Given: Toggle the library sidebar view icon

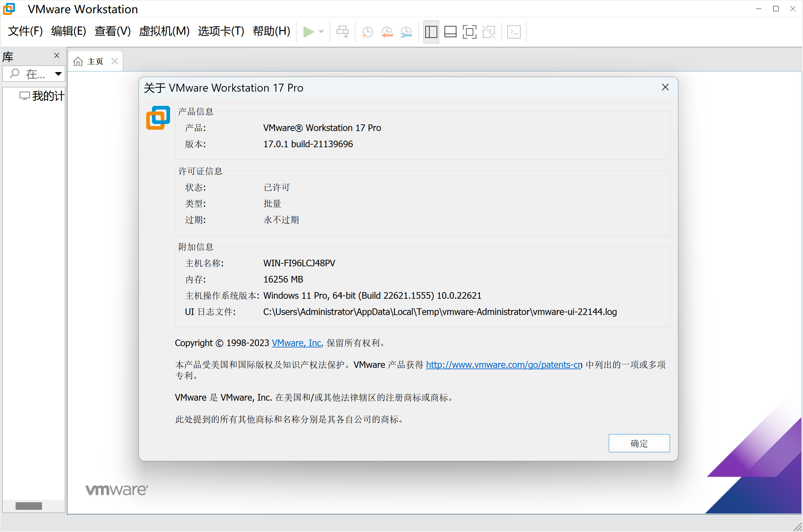Looking at the screenshot, I should tap(431, 32).
